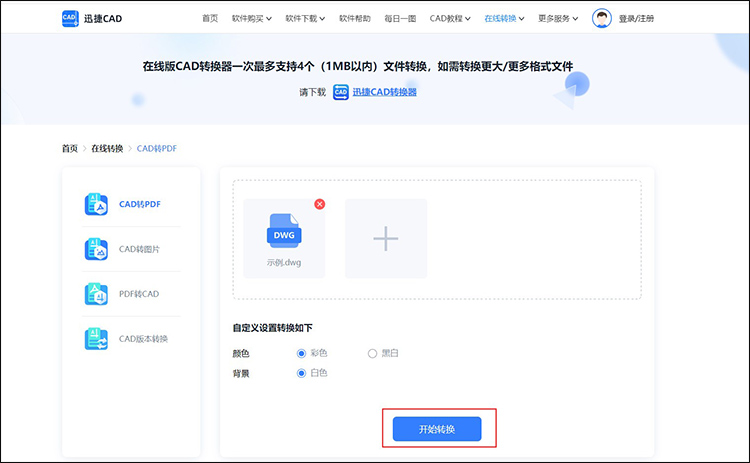Click the 背景 setting label
The width and height of the screenshot is (750, 463).
coord(241,374)
